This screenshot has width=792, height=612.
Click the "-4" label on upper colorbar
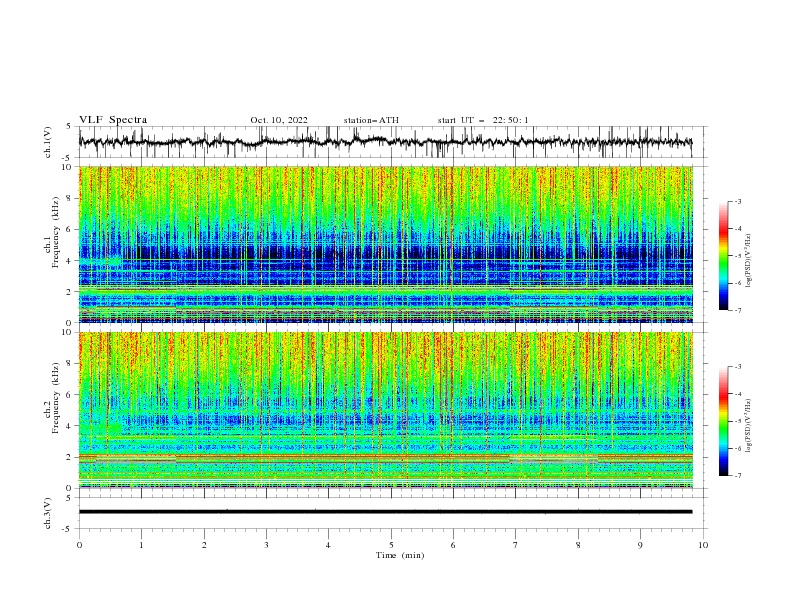tap(737, 229)
